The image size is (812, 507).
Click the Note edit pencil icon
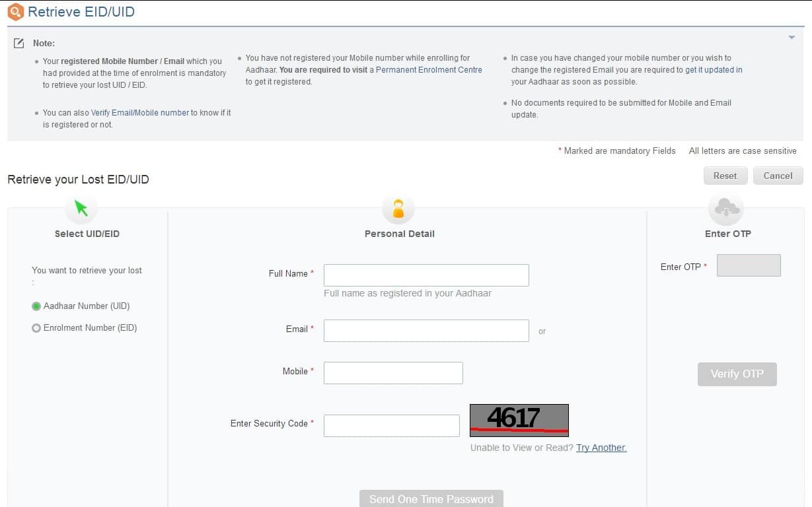19,43
